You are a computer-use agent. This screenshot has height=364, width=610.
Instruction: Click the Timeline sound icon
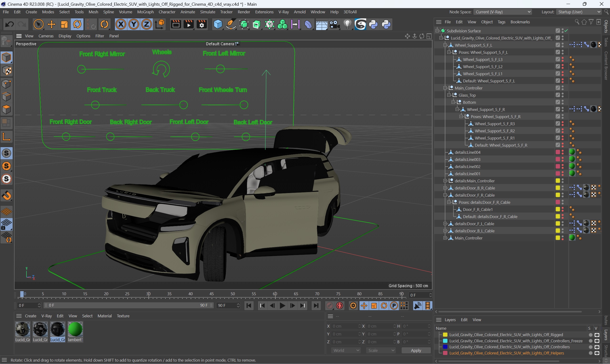coord(417,306)
